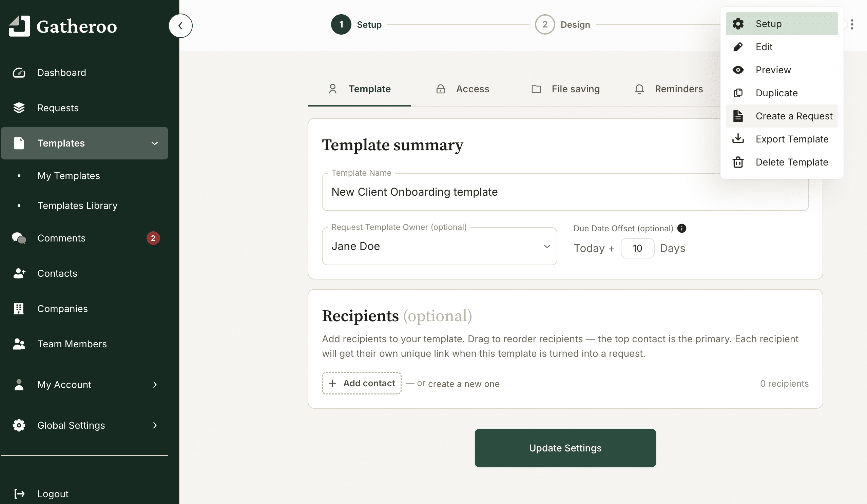Click the Template Name input field
The image size is (867, 504).
(x=565, y=192)
